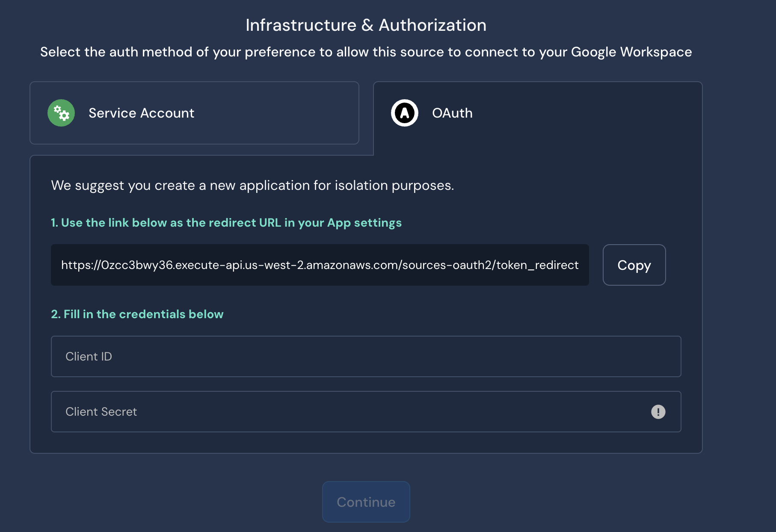Click the "OAuth" label text
Image resolution: width=776 pixels, height=532 pixels.
point(452,113)
